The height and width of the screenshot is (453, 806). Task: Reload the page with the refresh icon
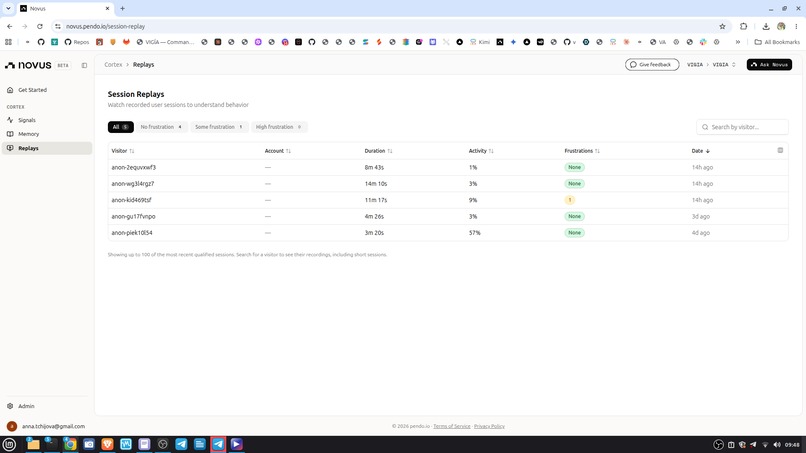[40, 26]
